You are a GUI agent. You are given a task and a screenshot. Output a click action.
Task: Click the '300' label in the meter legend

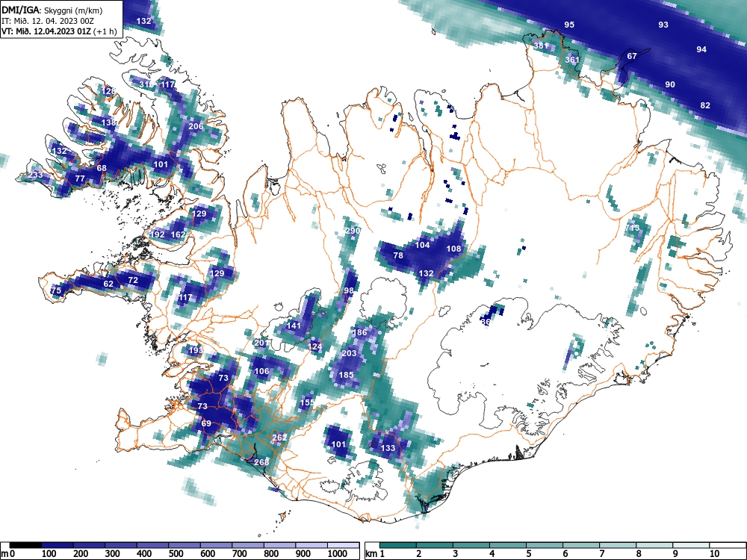click(112, 554)
